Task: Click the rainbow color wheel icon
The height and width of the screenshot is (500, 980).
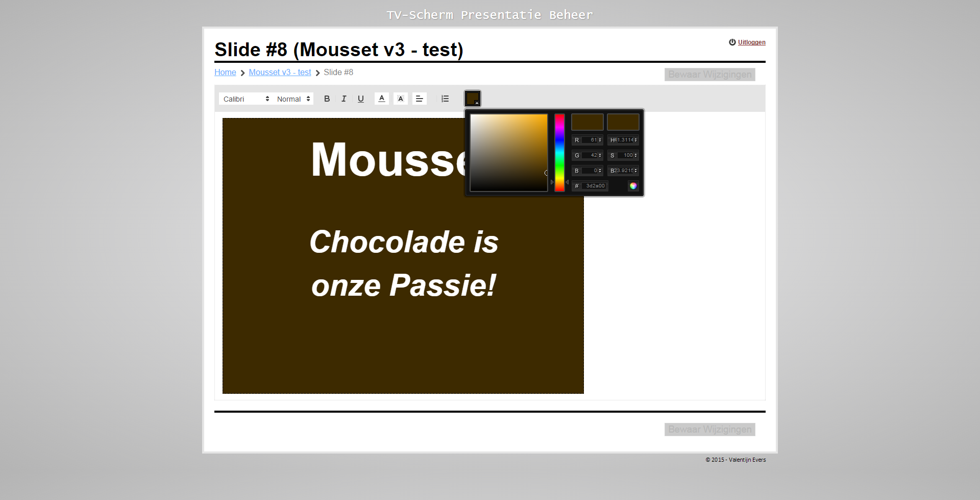Action: 633,186
